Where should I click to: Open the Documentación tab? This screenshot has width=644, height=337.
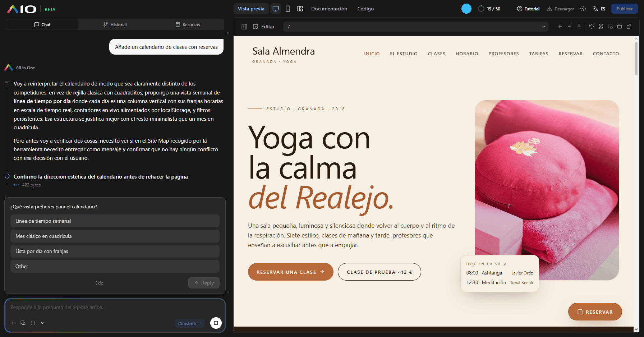click(329, 9)
